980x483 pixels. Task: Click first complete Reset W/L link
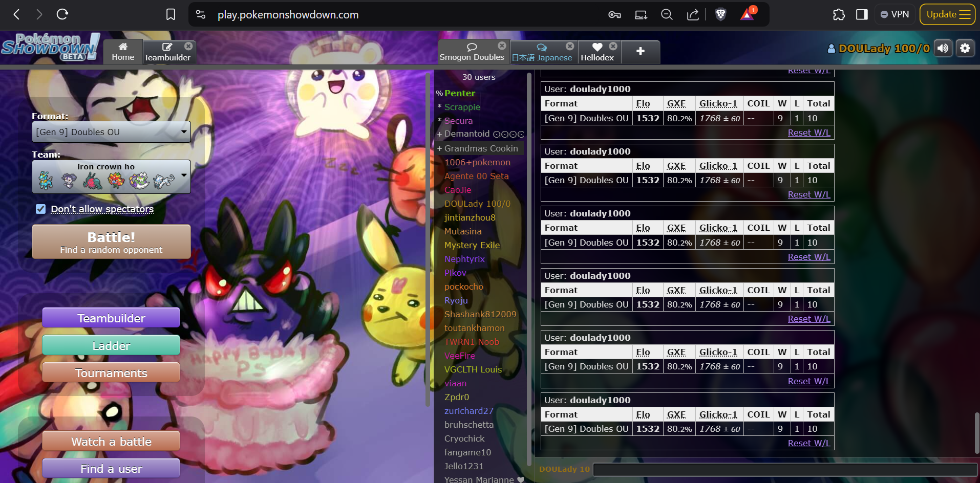coord(809,133)
